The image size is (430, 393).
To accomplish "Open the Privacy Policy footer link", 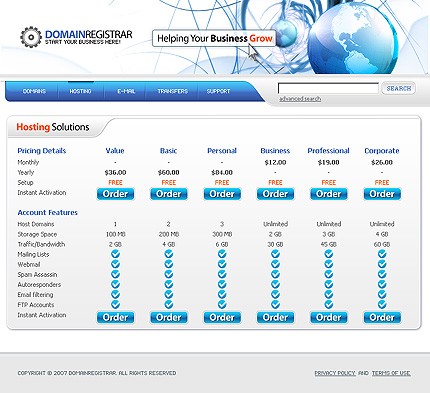I will (x=335, y=373).
